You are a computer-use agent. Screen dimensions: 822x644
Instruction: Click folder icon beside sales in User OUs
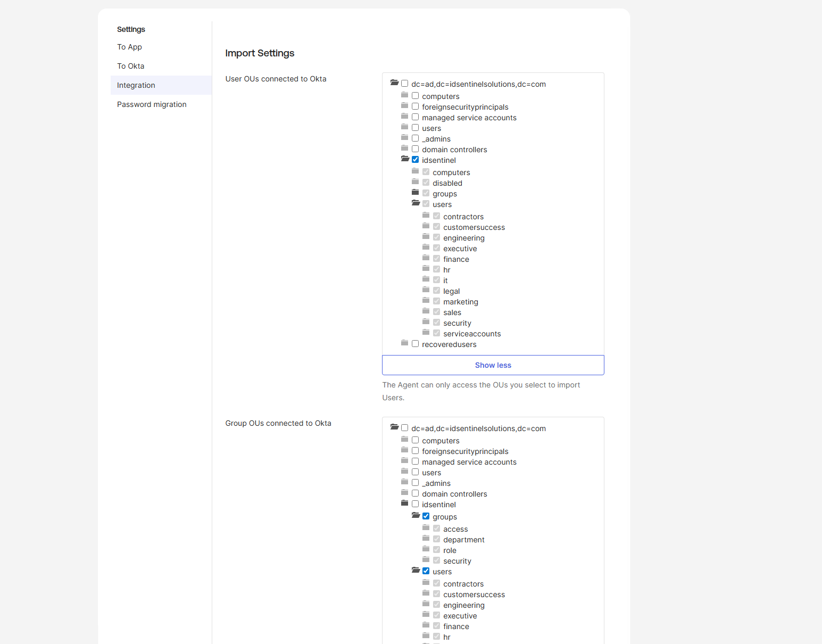tap(426, 311)
